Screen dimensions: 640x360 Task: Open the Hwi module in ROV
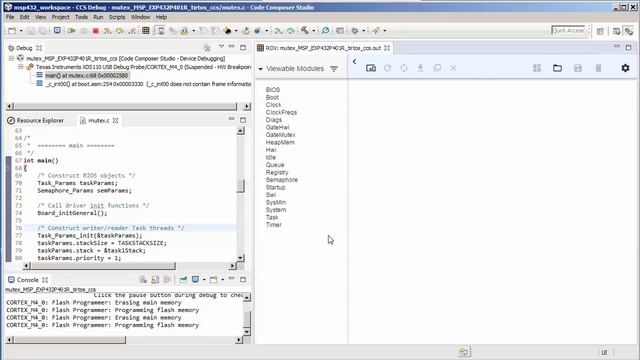point(271,150)
